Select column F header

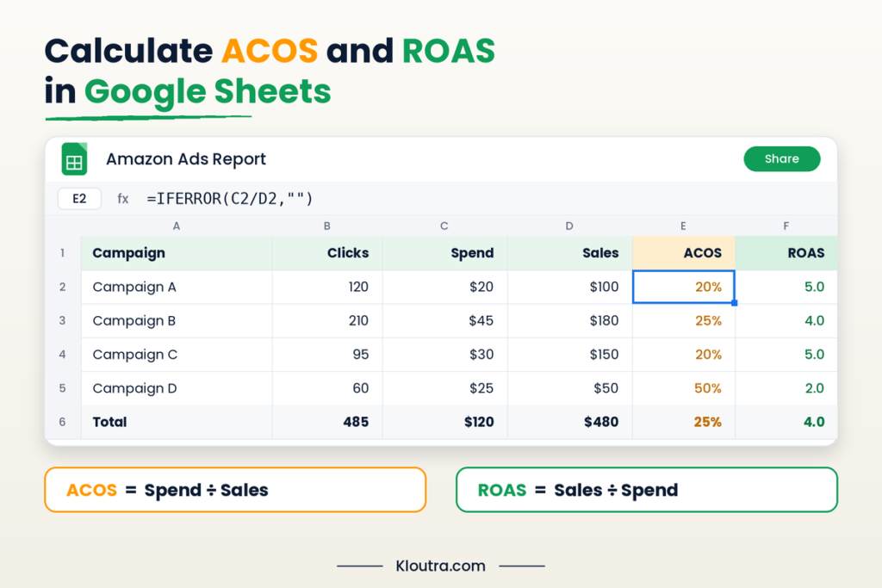coord(786,226)
